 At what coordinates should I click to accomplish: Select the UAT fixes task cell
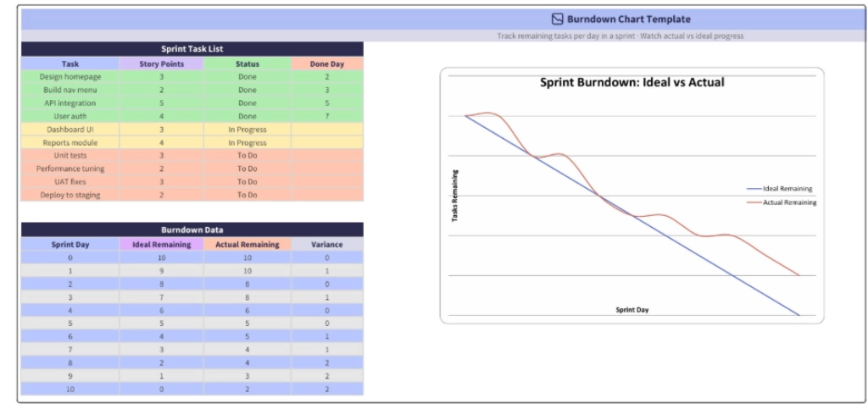point(70,181)
